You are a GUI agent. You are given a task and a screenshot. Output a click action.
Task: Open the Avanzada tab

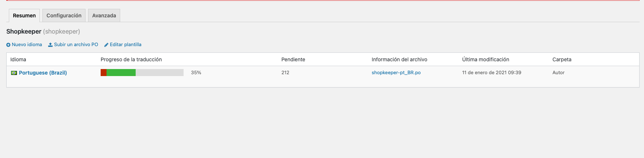(x=104, y=16)
